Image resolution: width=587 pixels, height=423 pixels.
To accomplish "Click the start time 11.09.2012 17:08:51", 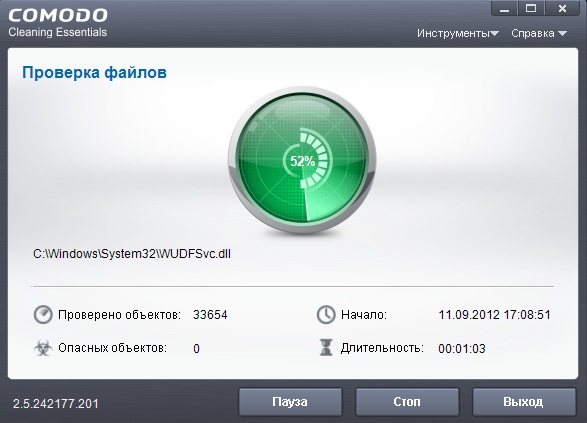I will tap(494, 315).
